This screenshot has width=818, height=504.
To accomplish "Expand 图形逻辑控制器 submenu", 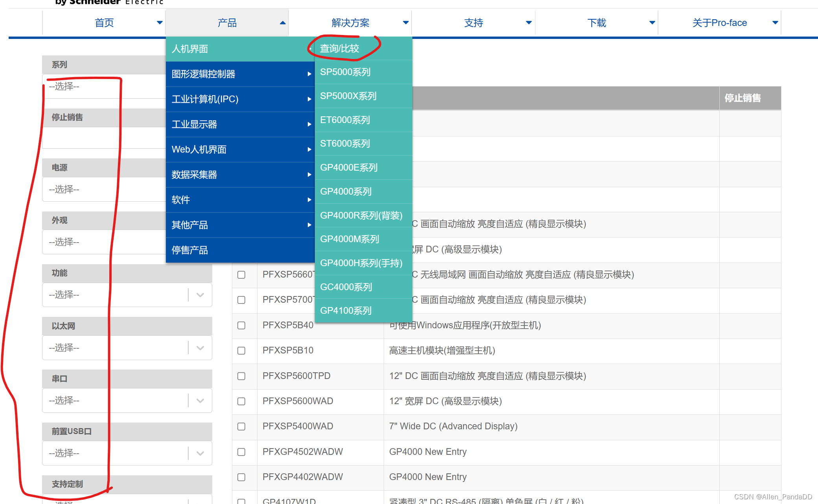I will click(x=240, y=74).
